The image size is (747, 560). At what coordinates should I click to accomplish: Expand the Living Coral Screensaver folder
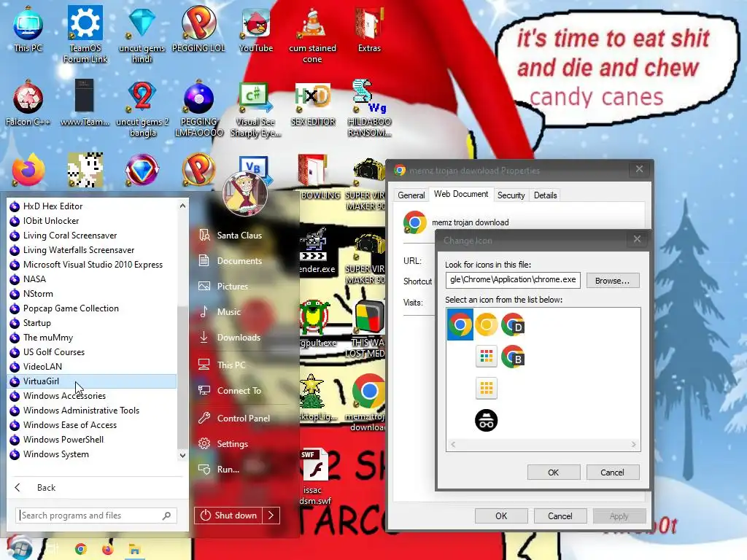tap(93, 236)
